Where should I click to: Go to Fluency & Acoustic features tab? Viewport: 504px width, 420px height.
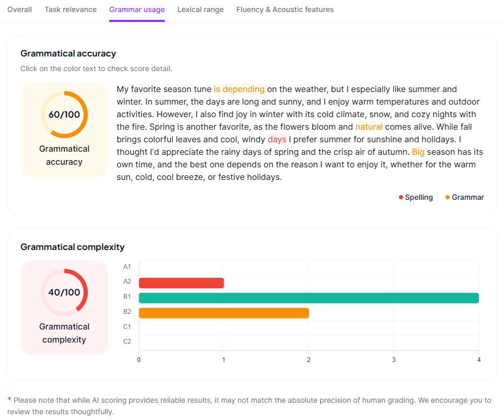(x=285, y=9)
